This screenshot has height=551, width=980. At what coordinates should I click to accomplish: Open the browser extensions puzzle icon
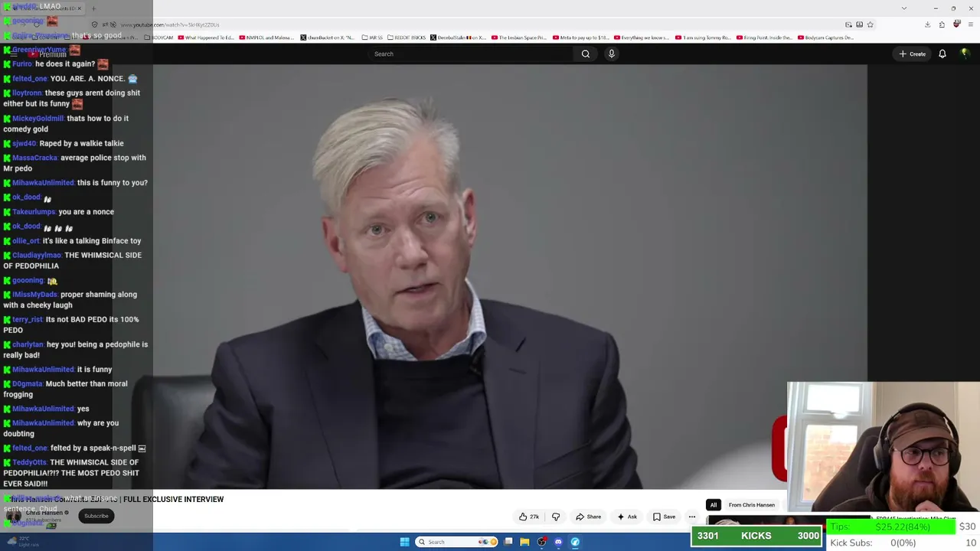tap(942, 24)
